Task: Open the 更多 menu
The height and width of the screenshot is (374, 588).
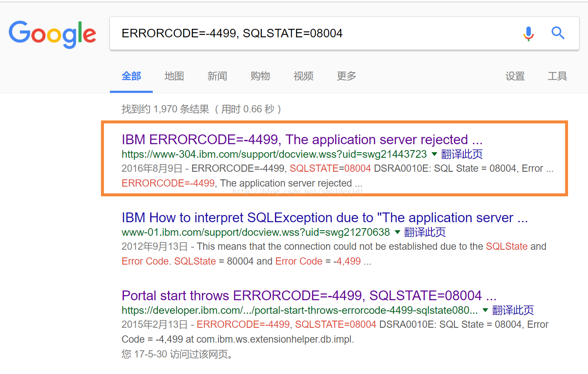Action: click(x=347, y=76)
